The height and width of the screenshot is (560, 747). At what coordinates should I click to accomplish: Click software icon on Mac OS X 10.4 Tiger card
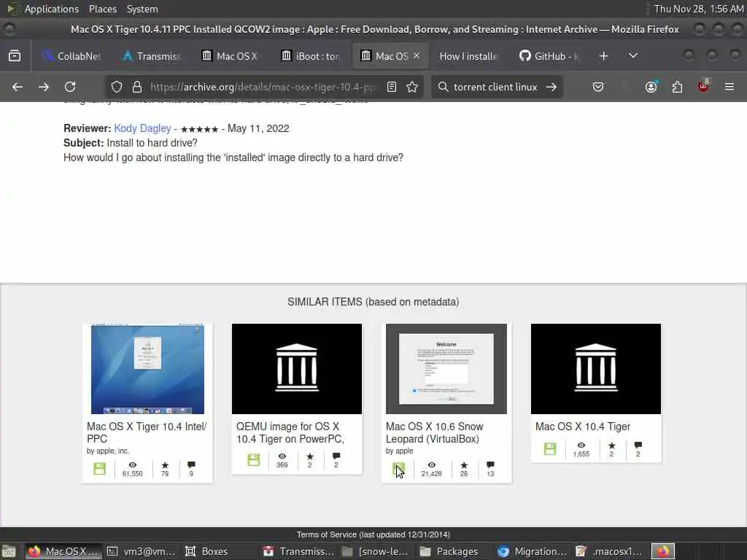tap(550, 448)
